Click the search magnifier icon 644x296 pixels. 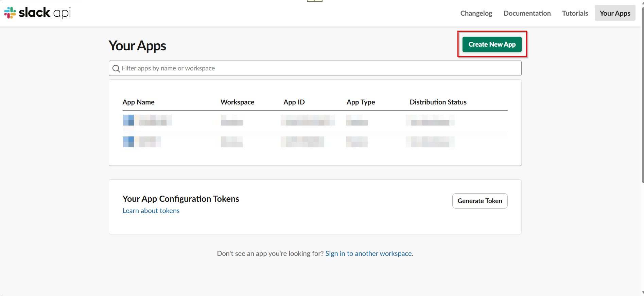[116, 68]
